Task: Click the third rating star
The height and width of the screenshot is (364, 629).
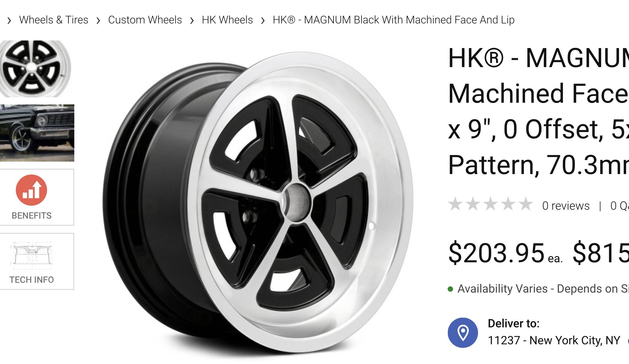Action: coord(491,204)
